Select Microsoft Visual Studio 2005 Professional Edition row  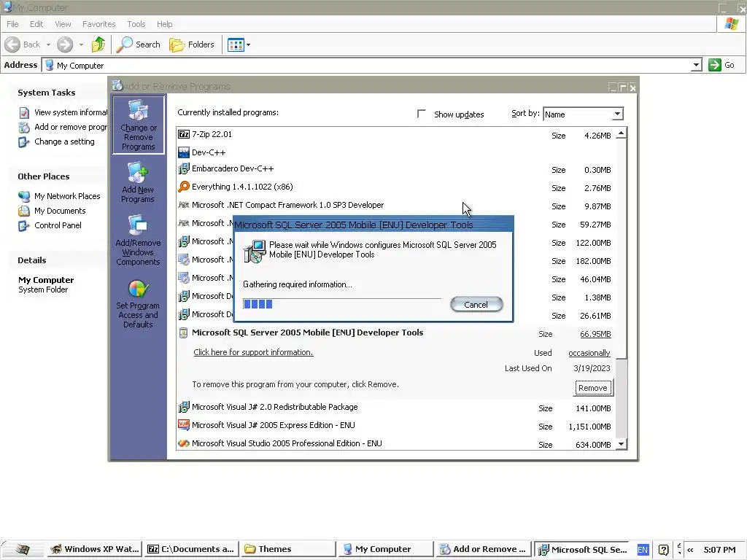point(396,444)
